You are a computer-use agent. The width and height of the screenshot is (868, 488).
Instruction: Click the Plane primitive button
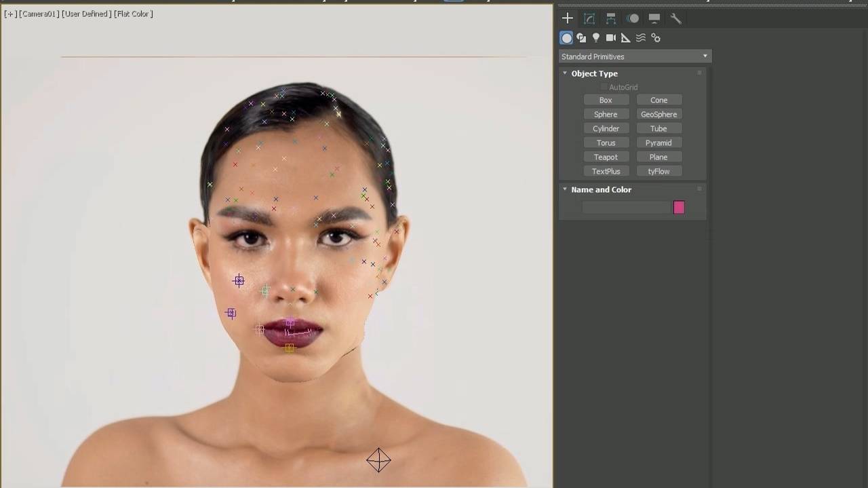[x=658, y=157]
